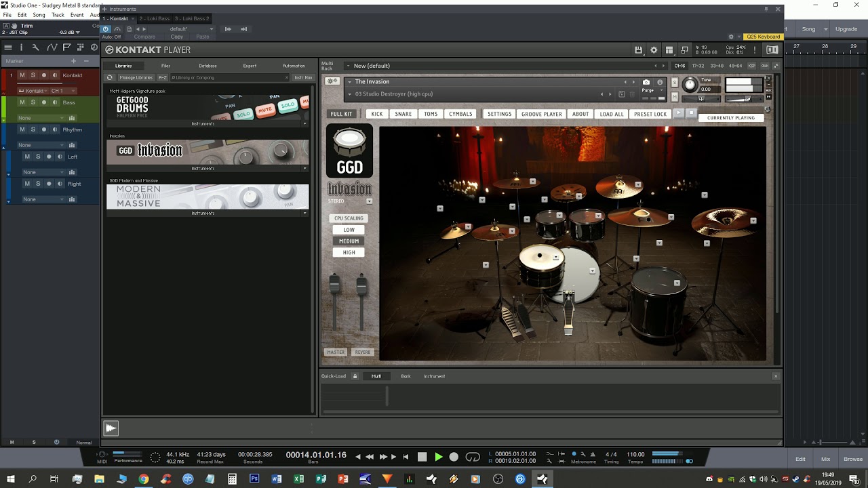Click Studio One transport Record button
The height and width of the screenshot is (488, 868).
tap(454, 457)
